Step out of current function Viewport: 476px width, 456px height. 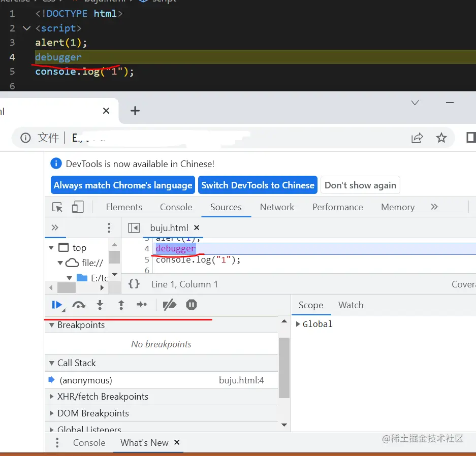tap(121, 305)
